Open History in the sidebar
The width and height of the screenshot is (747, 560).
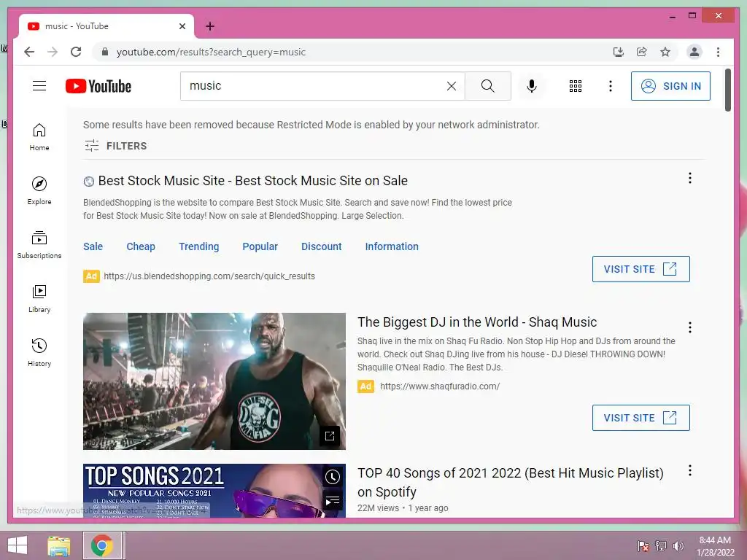click(x=39, y=352)
